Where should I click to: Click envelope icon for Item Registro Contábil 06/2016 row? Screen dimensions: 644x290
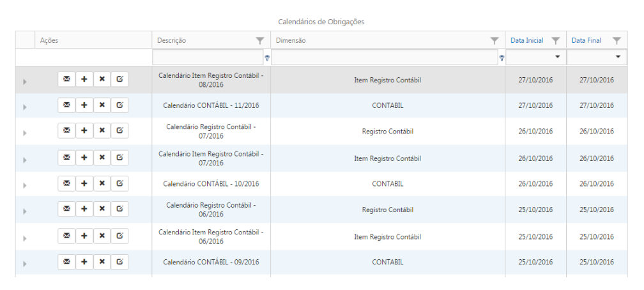coord(66,236)
